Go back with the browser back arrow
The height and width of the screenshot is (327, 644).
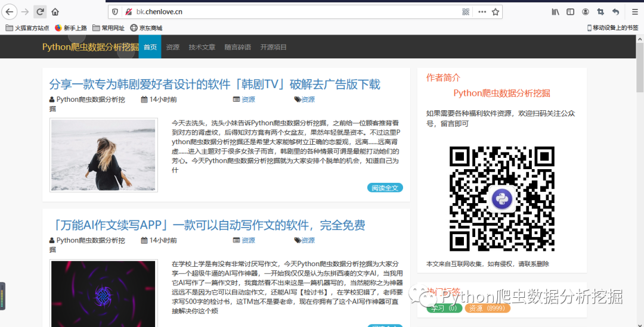[x=10, y=12]
